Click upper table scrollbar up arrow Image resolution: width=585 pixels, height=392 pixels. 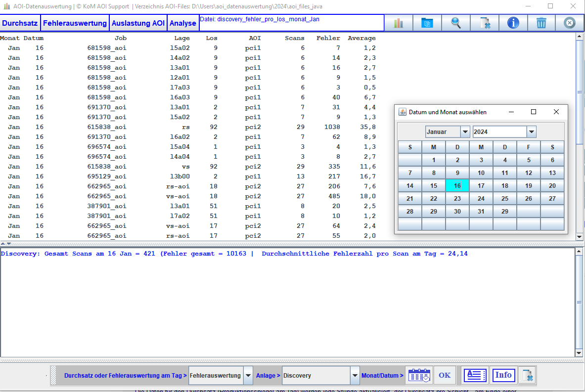pos(579,36)
